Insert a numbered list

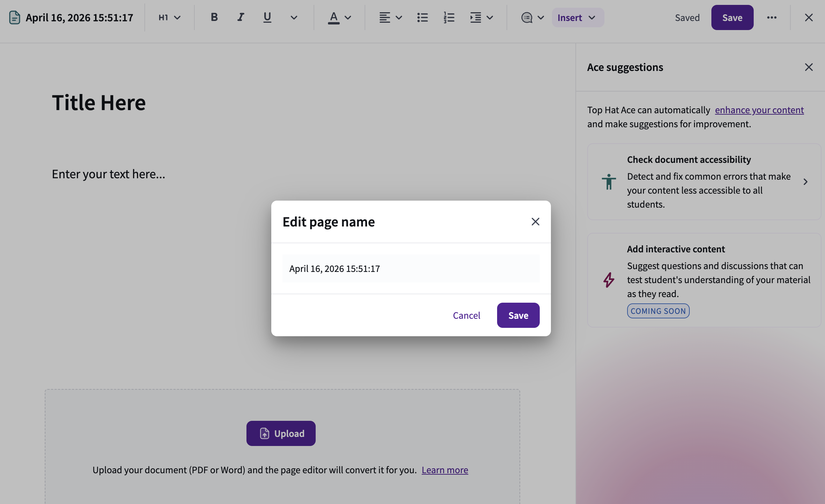click(449, 17)
